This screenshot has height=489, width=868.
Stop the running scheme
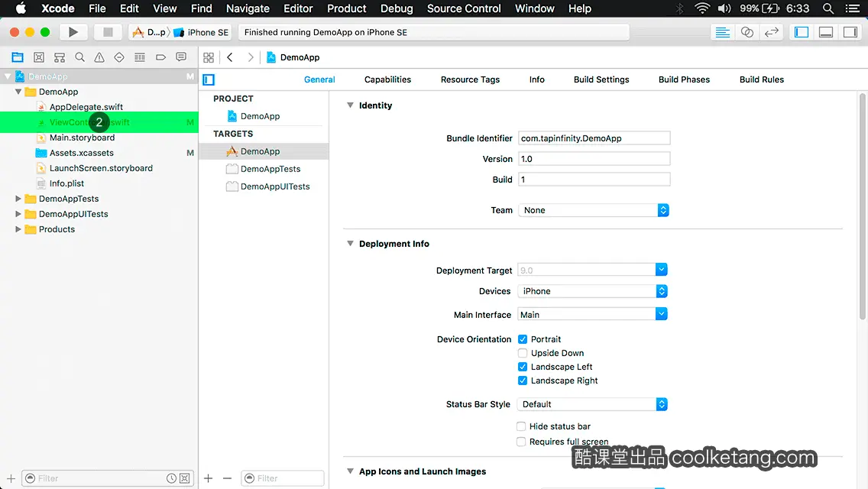pyautogui.click(x=108, y=32)
